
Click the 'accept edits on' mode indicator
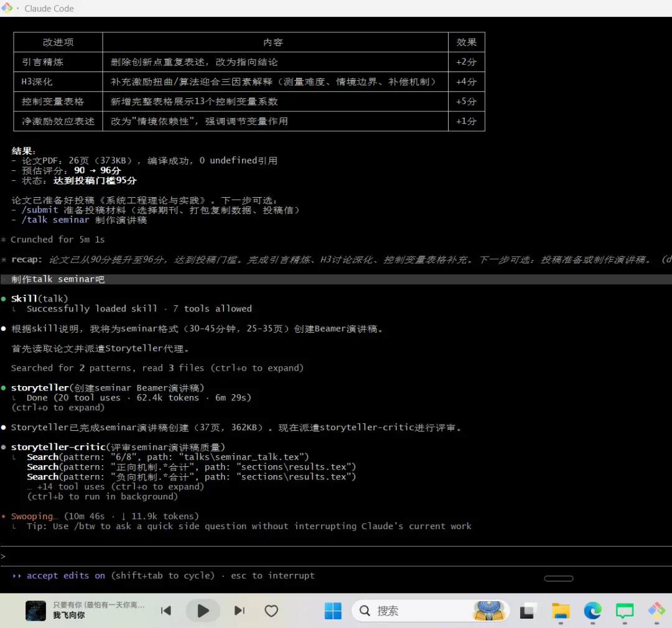(x=65, y=575)
